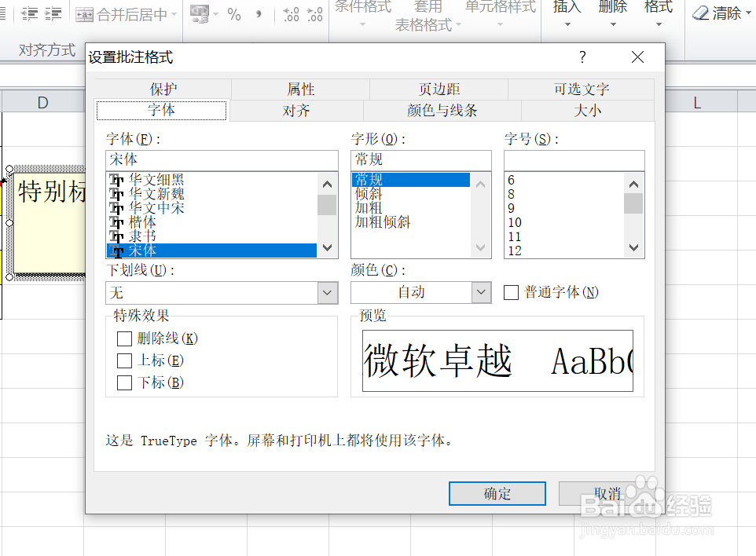The image size is (756, 556).
Task: Confirm with the 确定 button
Action: click(x=497, y=493)
